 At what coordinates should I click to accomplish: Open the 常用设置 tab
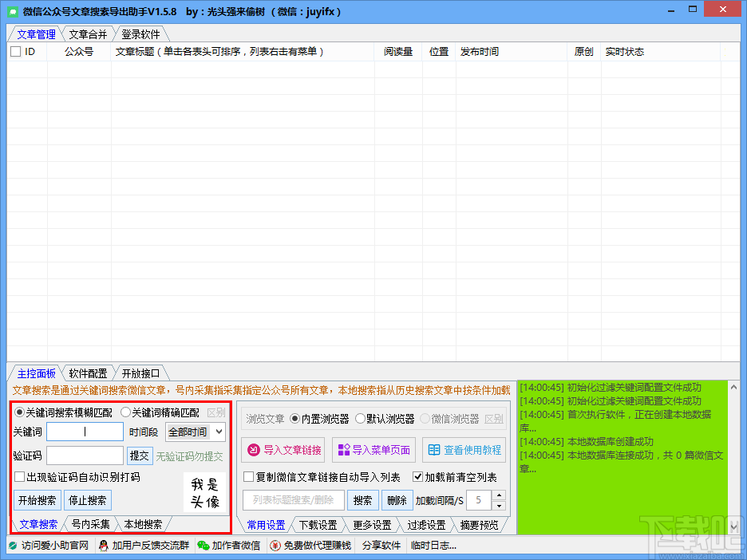(266, 525)
